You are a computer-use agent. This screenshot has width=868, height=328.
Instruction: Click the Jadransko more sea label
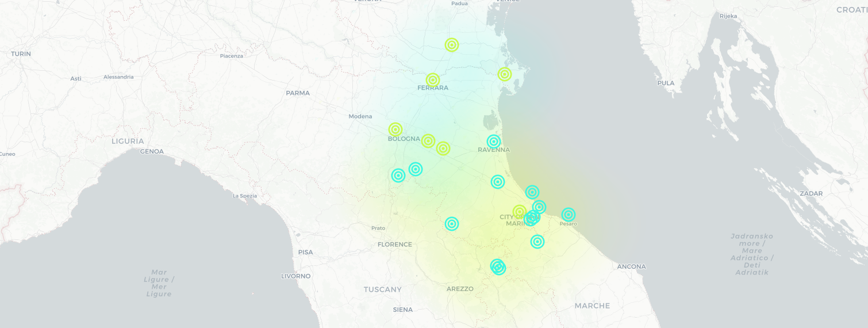point(752,254)
